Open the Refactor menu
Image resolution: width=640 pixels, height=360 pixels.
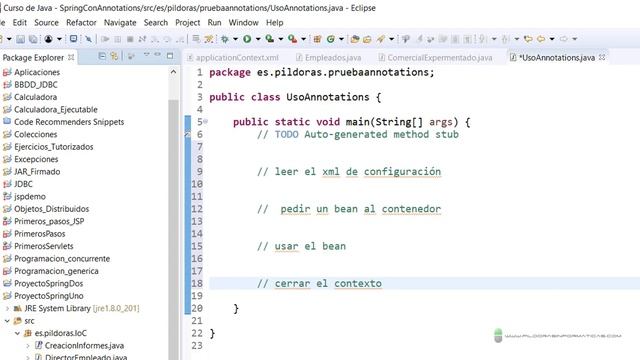click(x=81, y=23)
